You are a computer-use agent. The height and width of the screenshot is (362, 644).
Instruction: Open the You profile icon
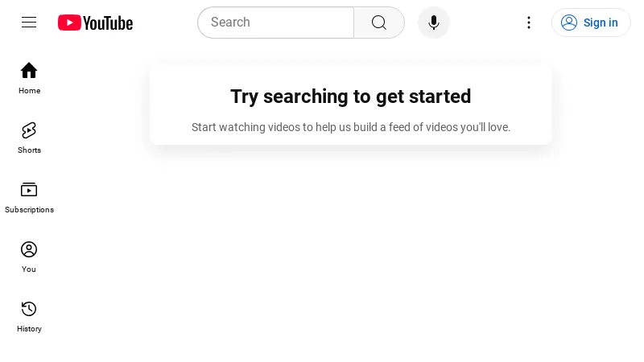(29, 249)
